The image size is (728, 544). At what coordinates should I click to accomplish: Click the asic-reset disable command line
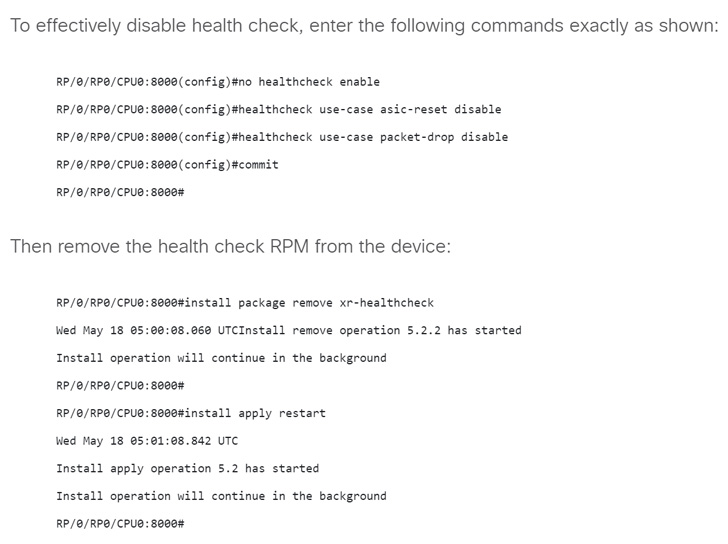click(x=279, y=110)
